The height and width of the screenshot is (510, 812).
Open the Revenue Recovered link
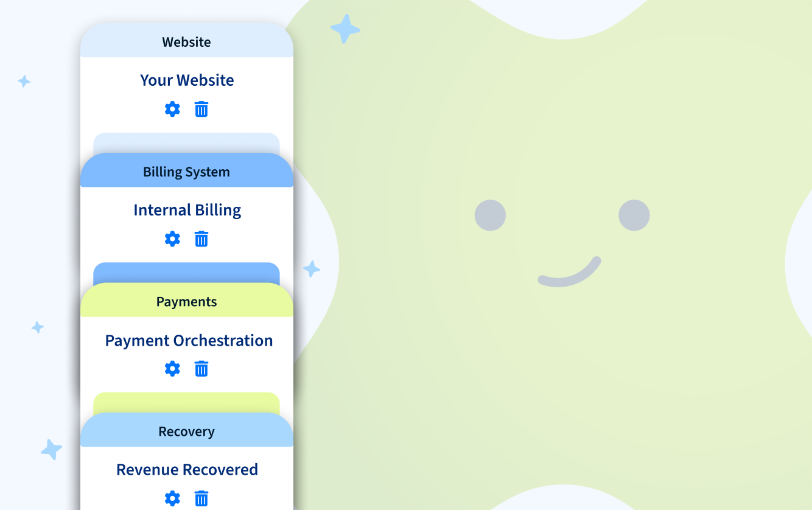187,469
